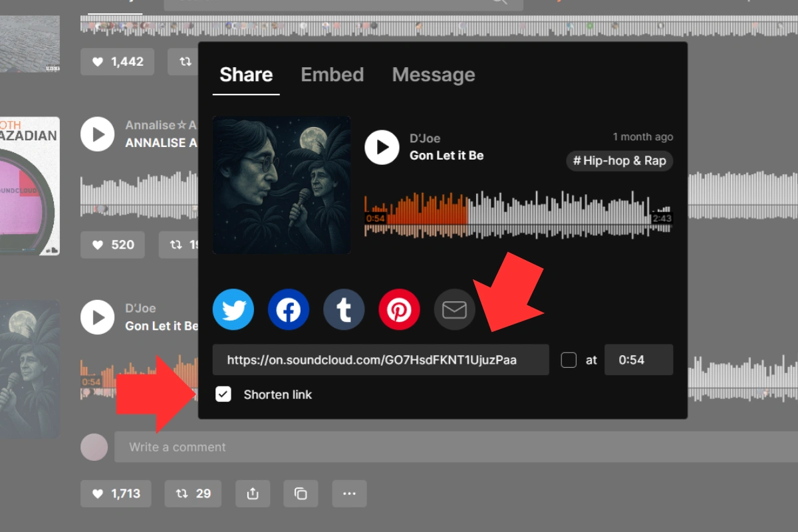Switch to the Embed tab
The width and height of the screenshot is (798, 532).
click(332, 74)
